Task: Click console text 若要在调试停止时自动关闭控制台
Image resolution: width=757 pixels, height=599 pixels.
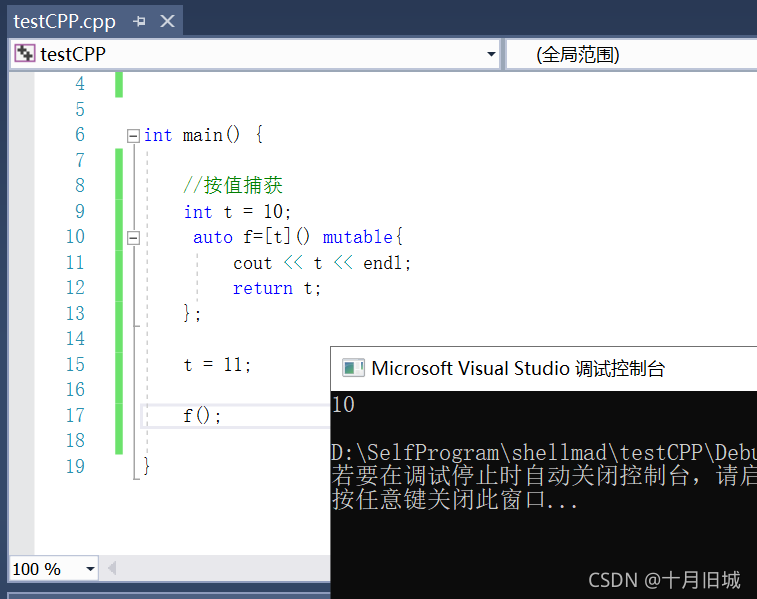Action: [x=510, y=475]
